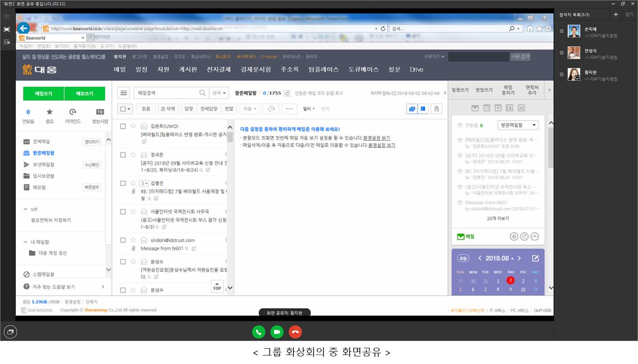This screenshot has width=638, height=364.
Task: Open the Drive top menu
Action: [x=417, y=70]
